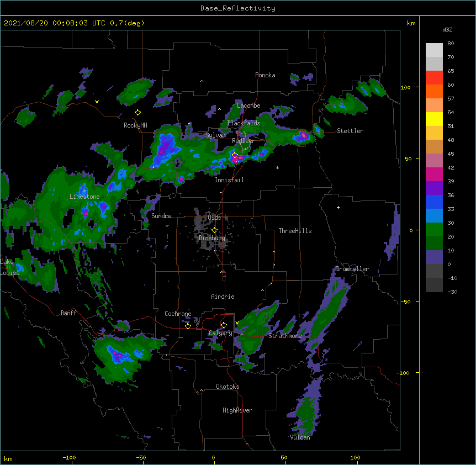Select the x-axis -50 km tick label

pyautogui.click(x=141, y=457)
